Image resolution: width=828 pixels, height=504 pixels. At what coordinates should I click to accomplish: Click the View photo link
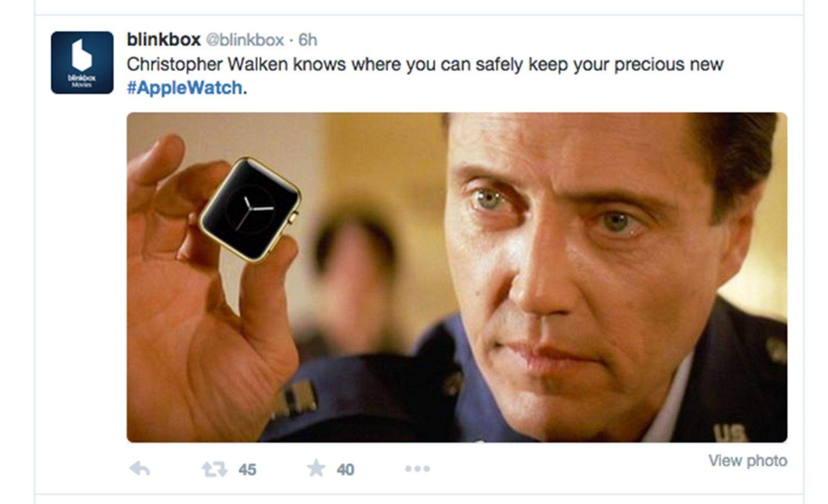(x=748, y=460)
